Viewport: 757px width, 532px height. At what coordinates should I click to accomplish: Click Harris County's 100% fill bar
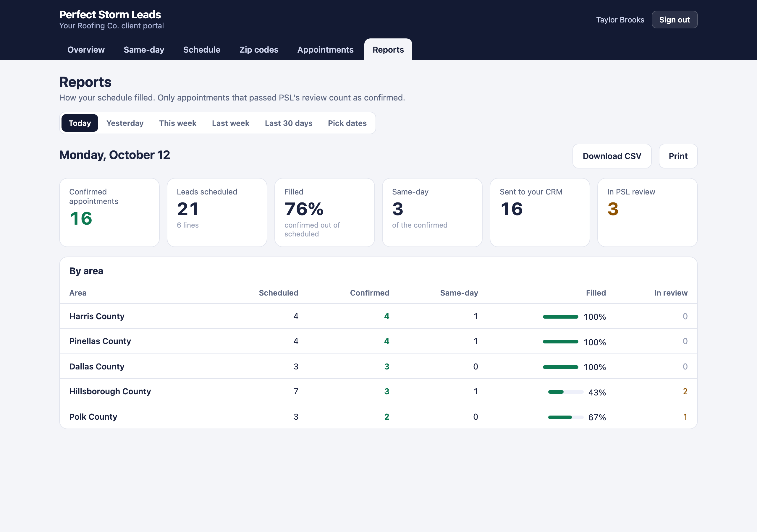coord(560,317)
